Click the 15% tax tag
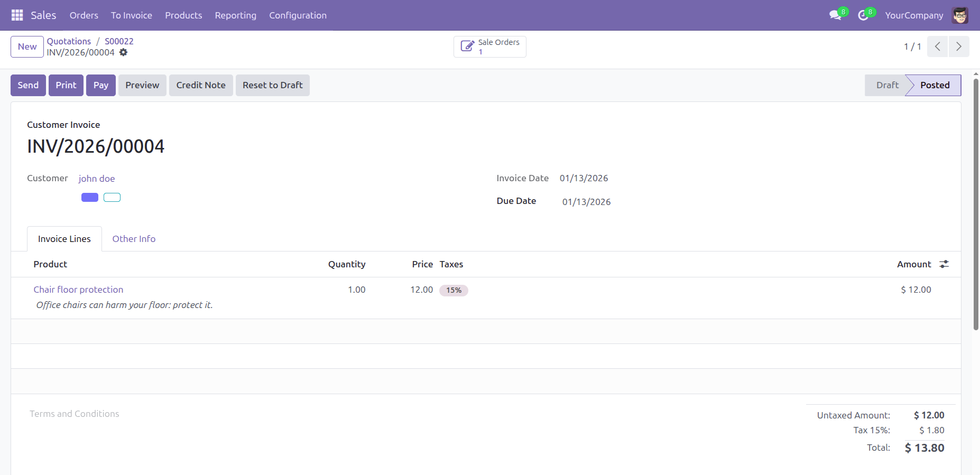Viewport: 980px width, 475px height. point(454,290)
